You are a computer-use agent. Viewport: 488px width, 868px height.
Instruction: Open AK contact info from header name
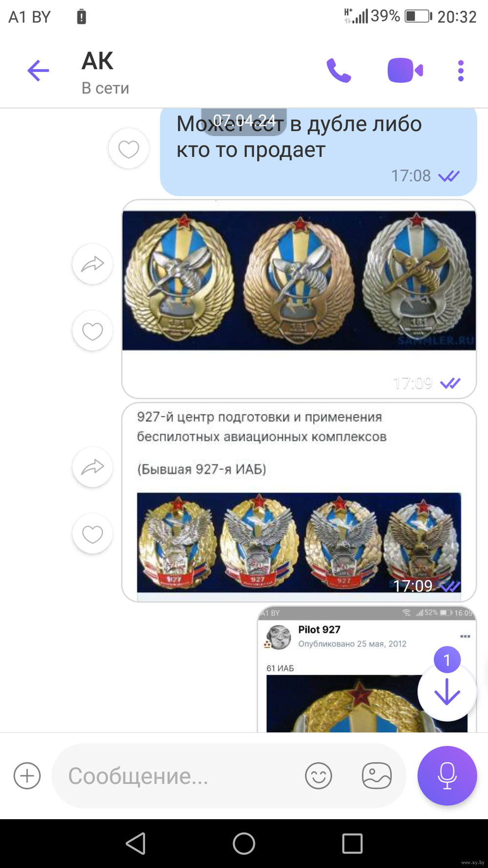tap(98, 61)
